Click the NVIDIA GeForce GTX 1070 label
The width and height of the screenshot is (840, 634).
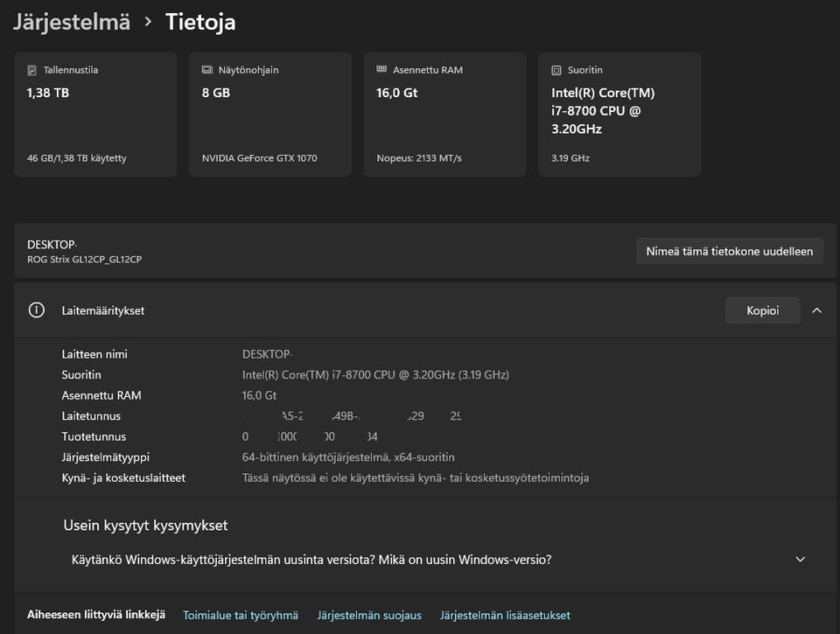click(260, 158)
